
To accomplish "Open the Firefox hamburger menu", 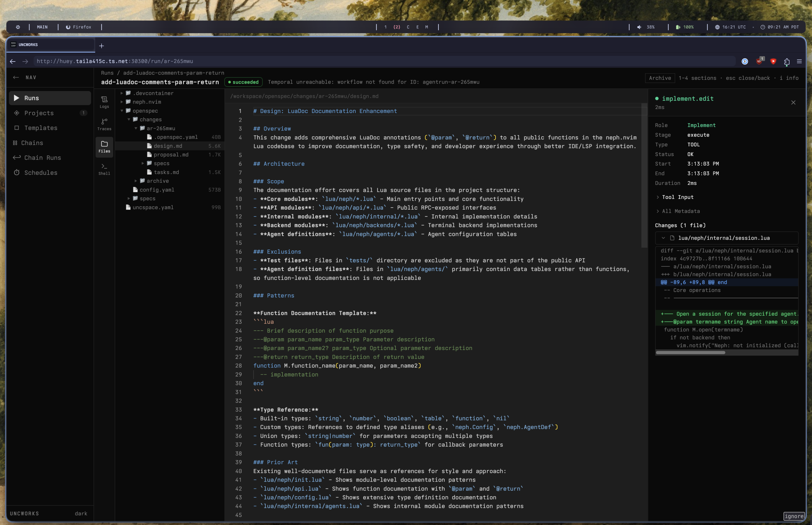I will 799,61.
